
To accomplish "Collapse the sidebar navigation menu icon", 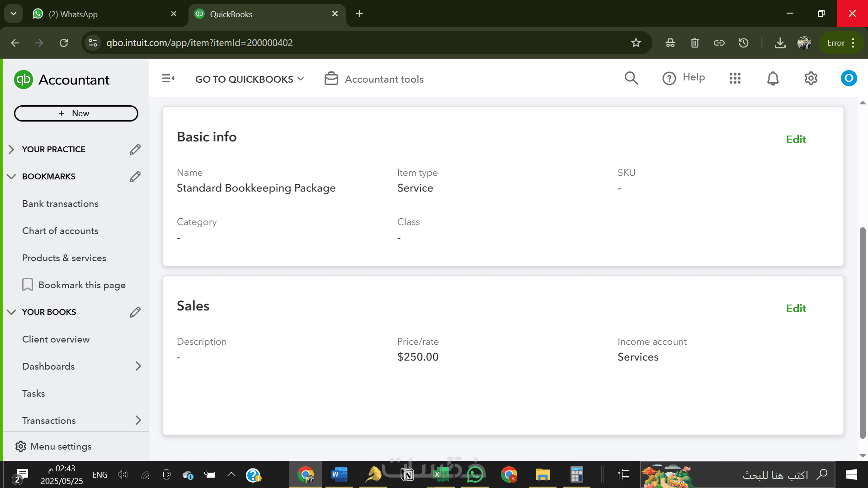I will coord(168,79).
